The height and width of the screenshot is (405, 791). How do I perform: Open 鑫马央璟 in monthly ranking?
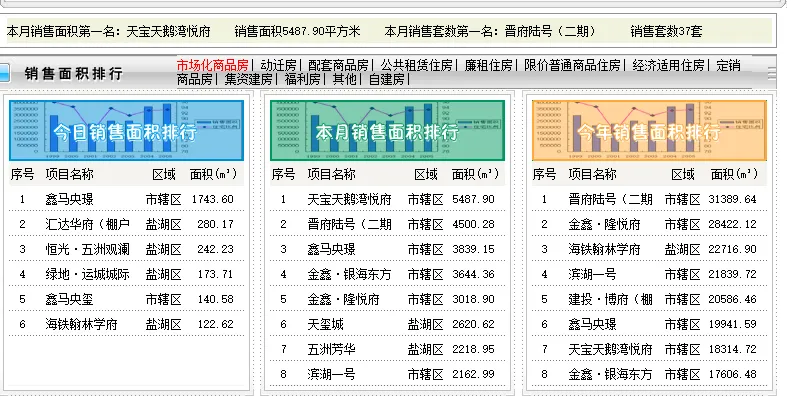coord(331,249)
